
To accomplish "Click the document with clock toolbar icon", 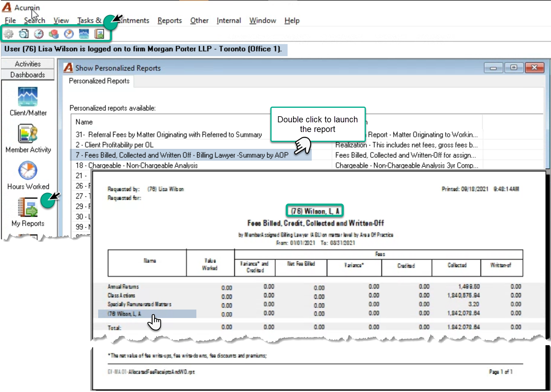I will coord(24,34).
